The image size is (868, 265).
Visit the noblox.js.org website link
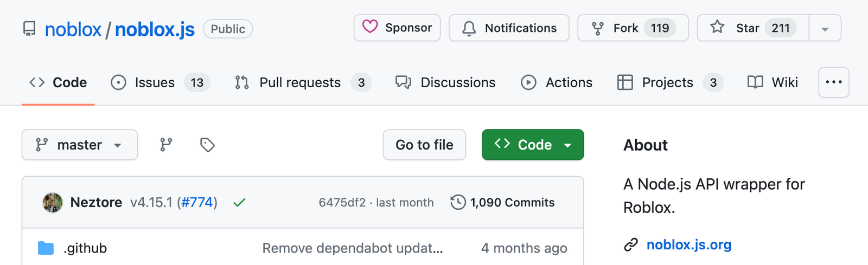[x=689, y=245]
